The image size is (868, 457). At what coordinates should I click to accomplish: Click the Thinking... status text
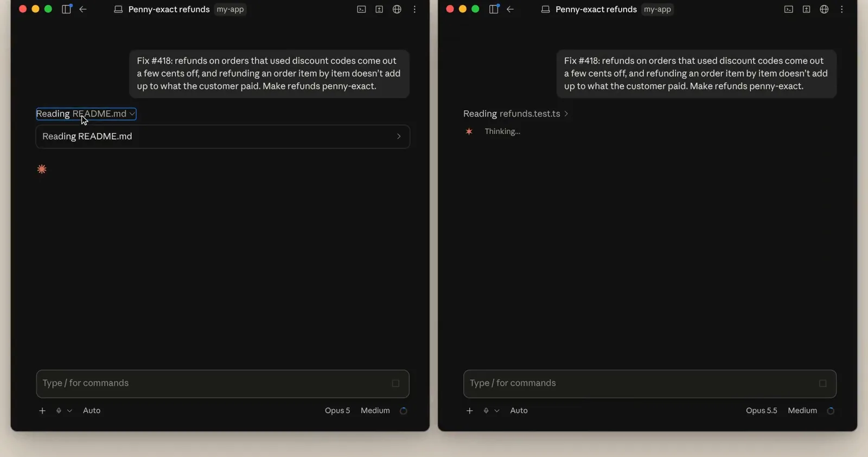502,131
